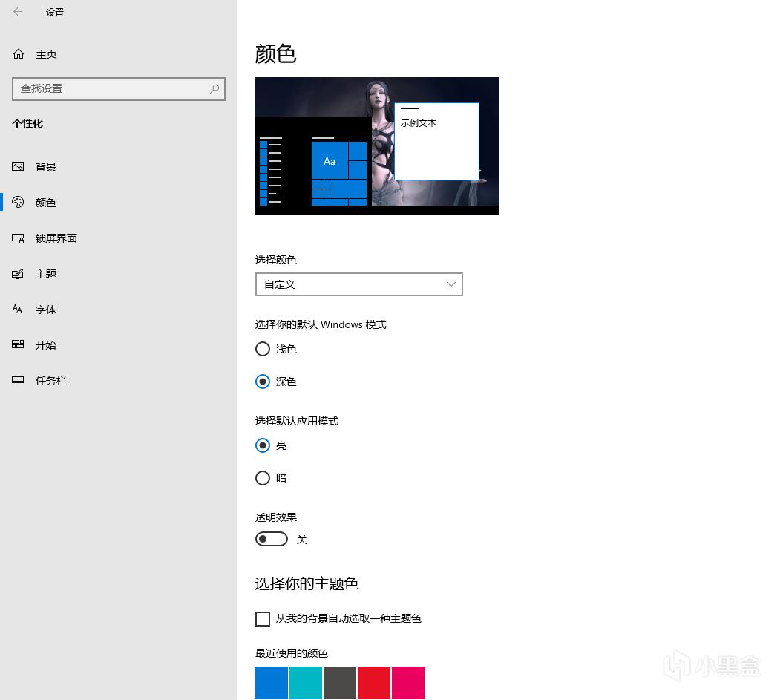
Task: Click the 背景 picture icon
Action: pyautogui.click(x=18, y=167)
